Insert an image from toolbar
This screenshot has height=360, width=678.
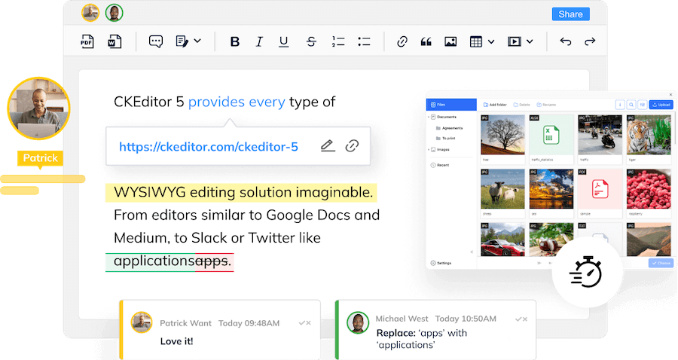click(451, 41)
